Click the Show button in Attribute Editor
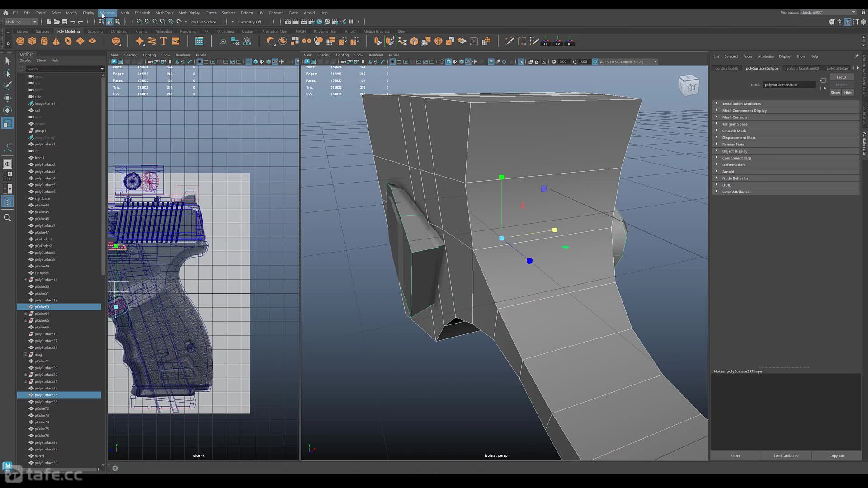868x488 pixels. click(x=835, y=92)
